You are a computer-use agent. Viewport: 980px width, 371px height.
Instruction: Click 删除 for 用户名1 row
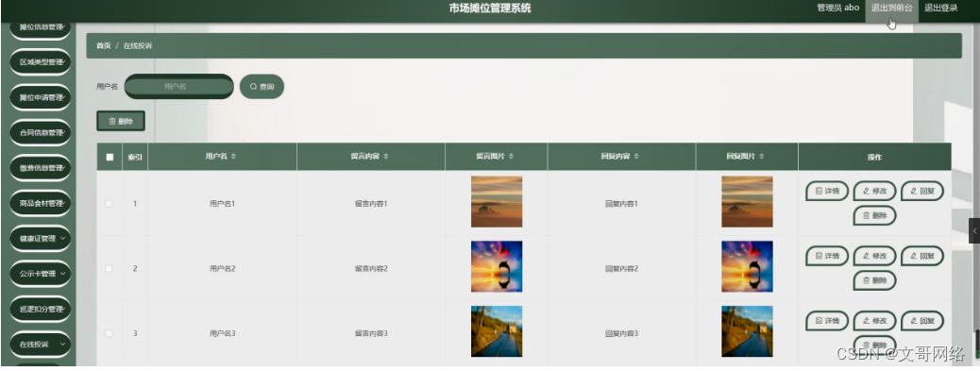pos(874,215)
